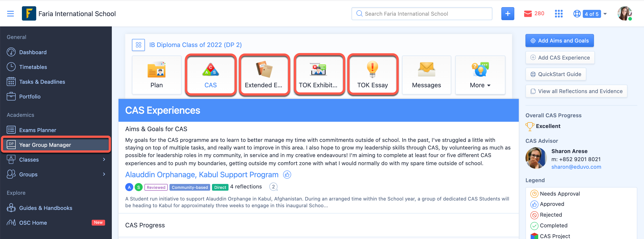View all Reflections and Evidence

[576, 91]
